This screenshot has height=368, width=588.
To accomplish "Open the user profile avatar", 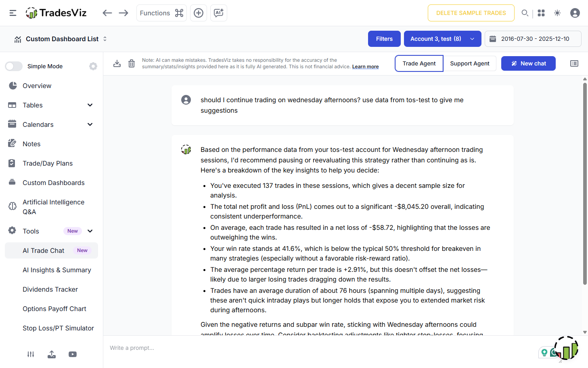I will [575, 13].
